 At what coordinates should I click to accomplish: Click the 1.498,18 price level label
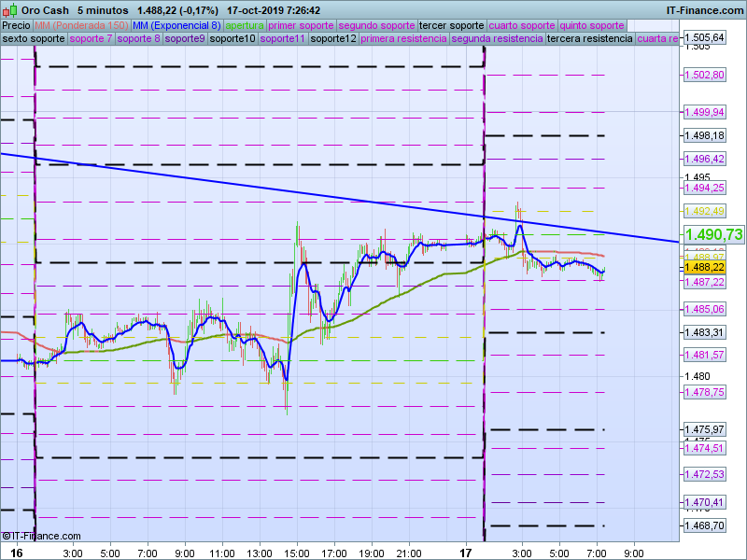[x=705, y=135]
